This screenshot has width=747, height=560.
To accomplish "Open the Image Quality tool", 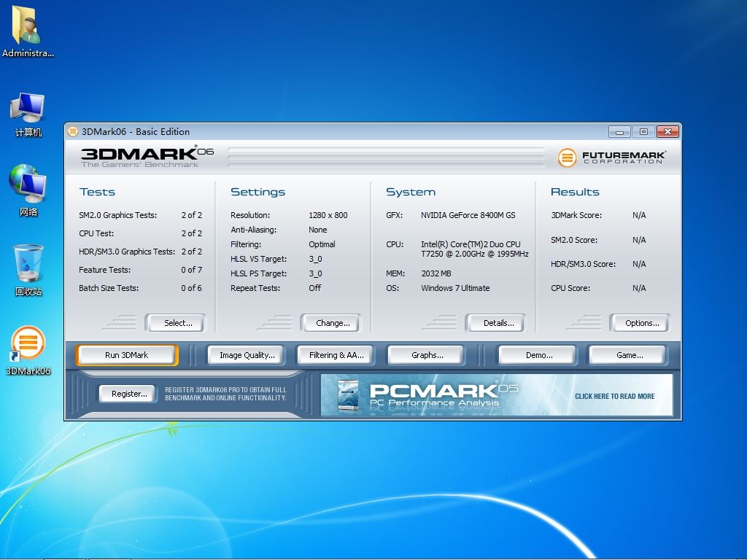I will [x=247, y=355].
